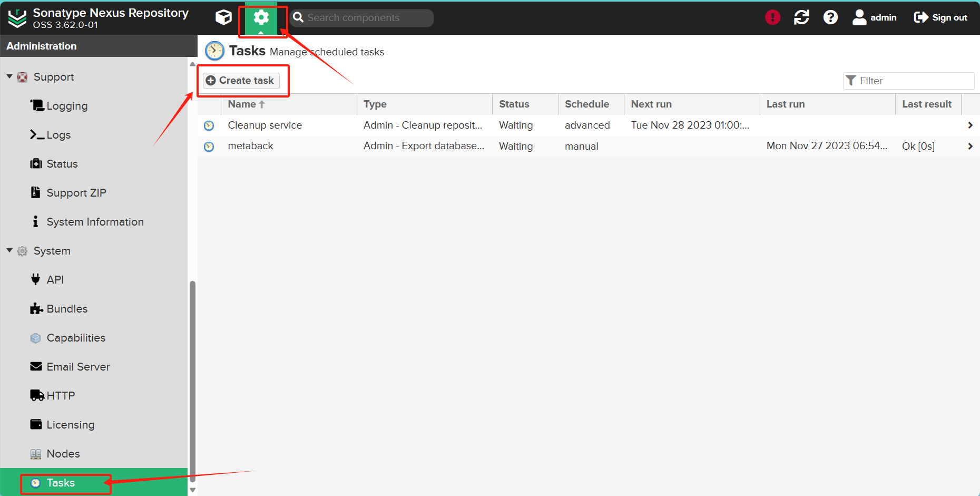Click the Status medkit icon
The height and width of the screenshot is (496, 980).
(x=36, y=163)
